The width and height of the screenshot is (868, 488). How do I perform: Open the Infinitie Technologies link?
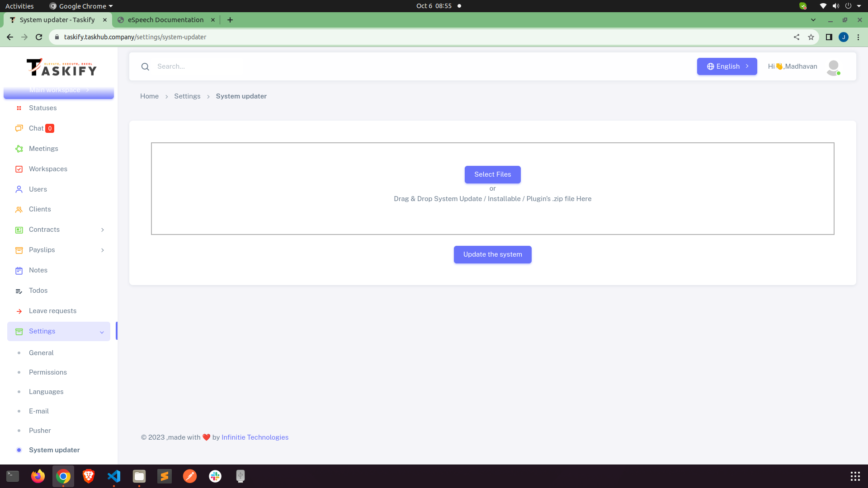(x=255, y=437)
